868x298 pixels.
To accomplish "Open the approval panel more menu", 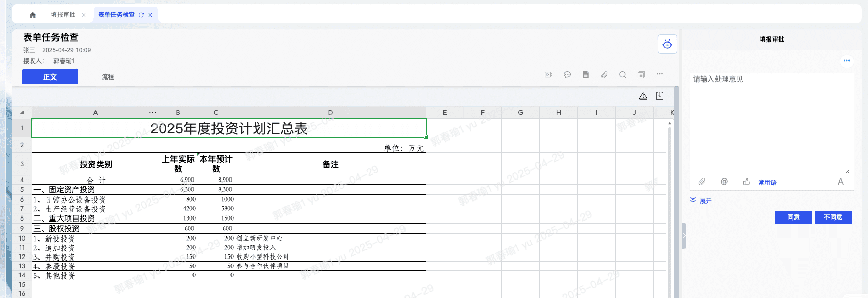I will tap(847, 61).
